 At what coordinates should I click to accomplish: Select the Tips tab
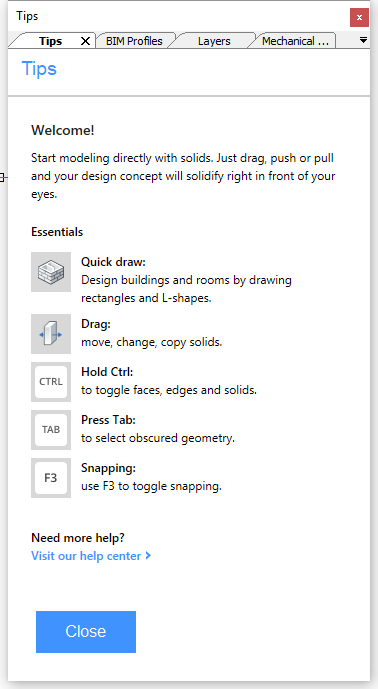point(50,41)
